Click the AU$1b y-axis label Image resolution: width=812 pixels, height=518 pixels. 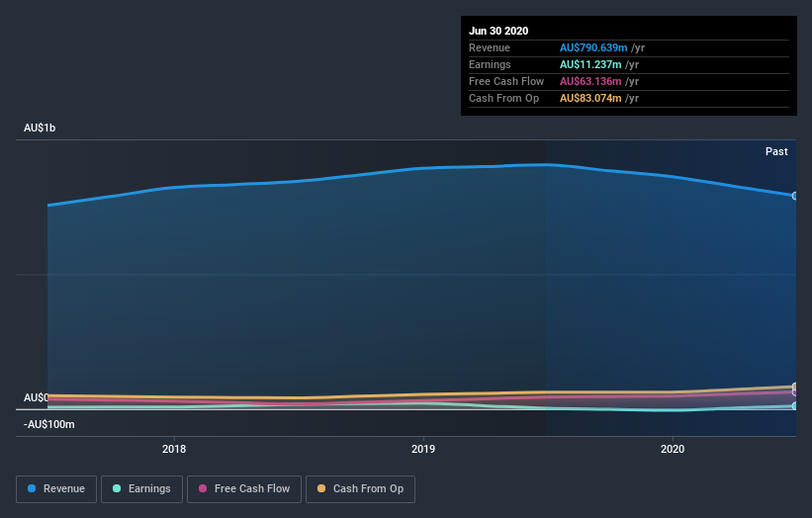(40, 128)
